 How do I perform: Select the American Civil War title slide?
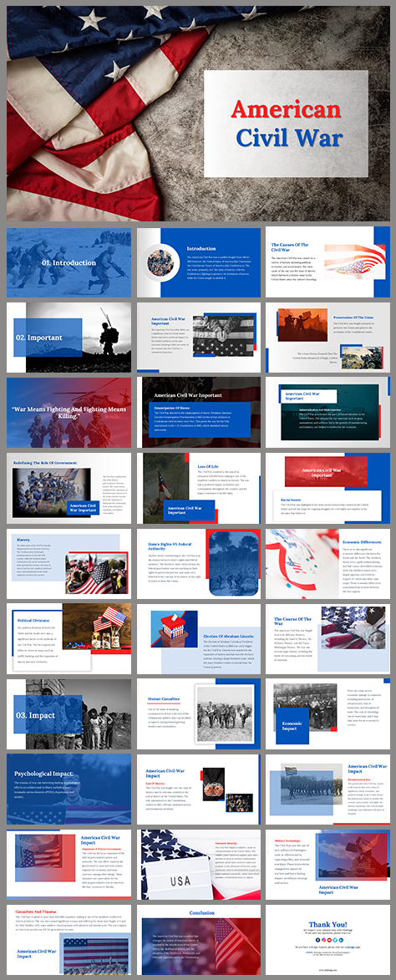(198, 113)
